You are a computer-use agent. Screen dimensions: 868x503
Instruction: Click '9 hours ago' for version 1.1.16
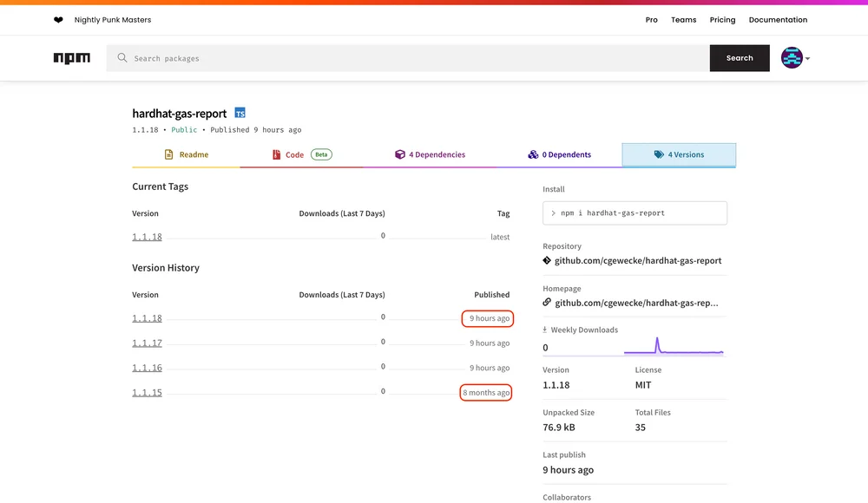pyautogui.click(x=490, y=368)
